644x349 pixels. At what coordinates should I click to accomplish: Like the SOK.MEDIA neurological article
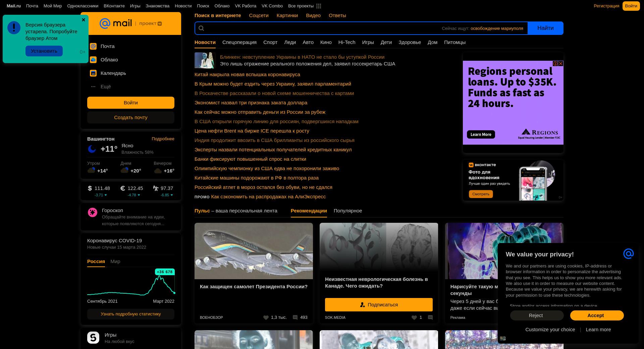pos(414,317)
